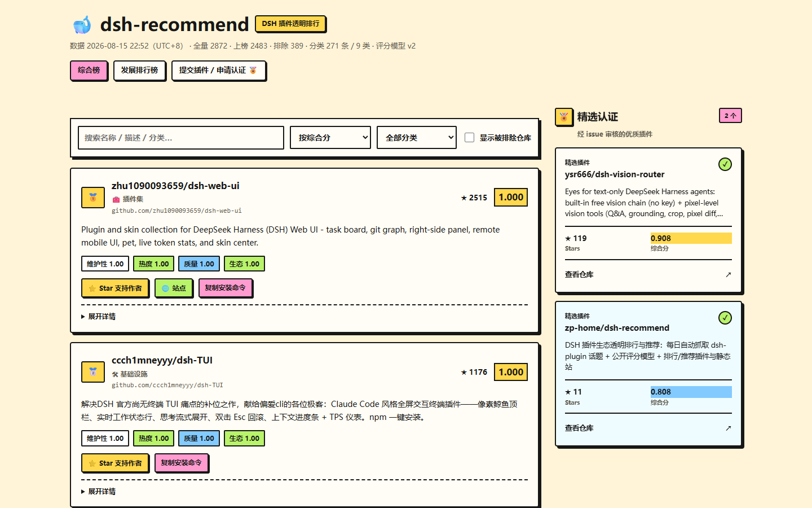This screenshot has height=508, width=812.
Task: Click the 精选认证 heading text
Action: click(598, 117)
